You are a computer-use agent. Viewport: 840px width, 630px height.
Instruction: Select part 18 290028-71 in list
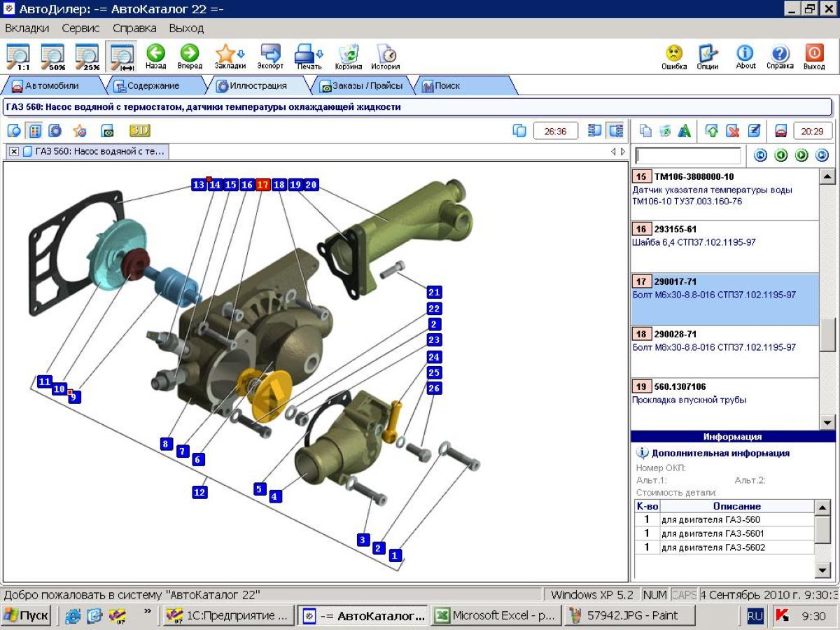tap(724, 351)
